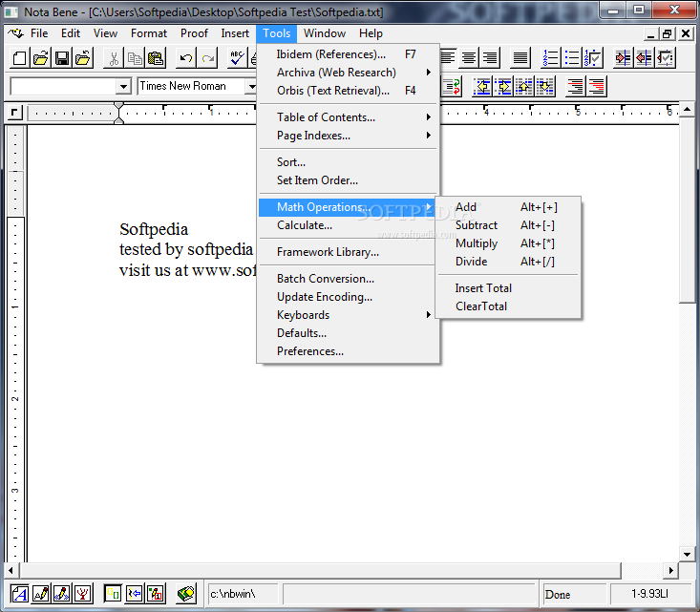Click the numbered list icon

[x=551, y=58]
